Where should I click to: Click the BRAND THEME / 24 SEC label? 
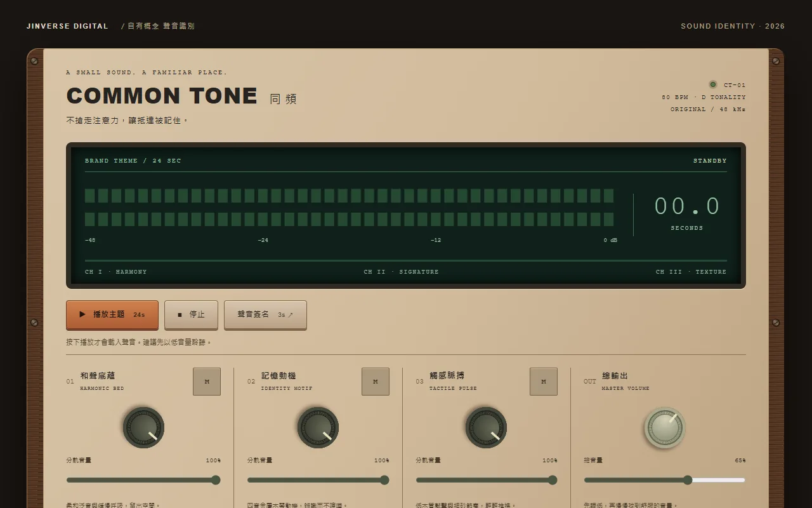point(133,161)
